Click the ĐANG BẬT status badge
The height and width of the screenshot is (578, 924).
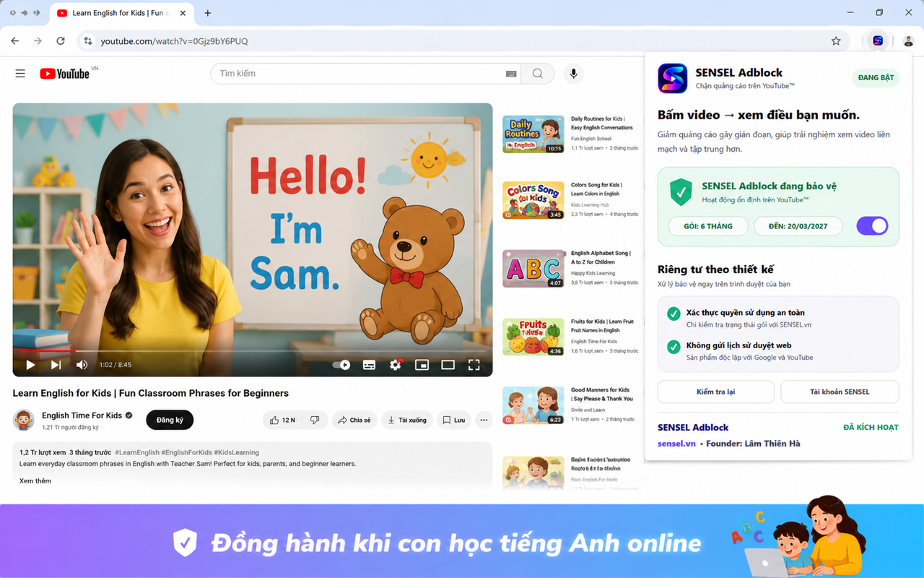pyautogui.click(x=876, y=78)
